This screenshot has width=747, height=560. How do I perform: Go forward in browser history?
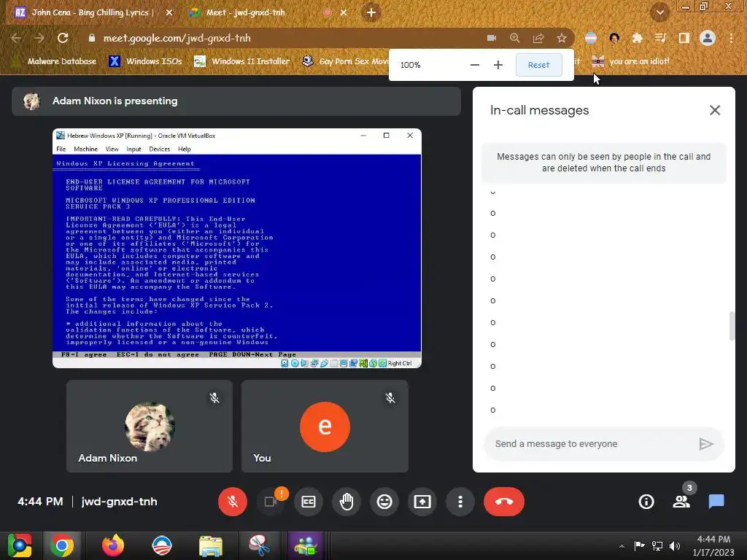click(39, 38)
